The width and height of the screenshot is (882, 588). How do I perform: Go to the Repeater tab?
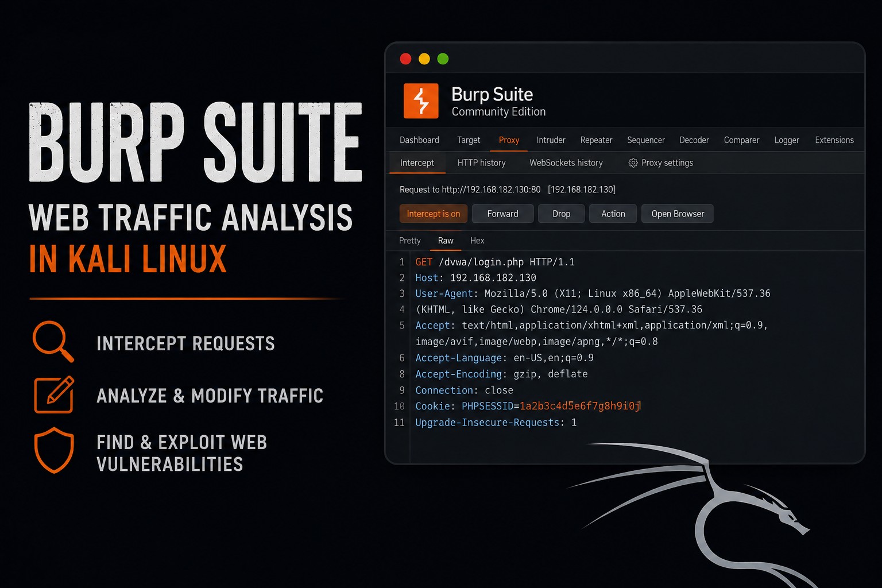(x=596, y=140)
